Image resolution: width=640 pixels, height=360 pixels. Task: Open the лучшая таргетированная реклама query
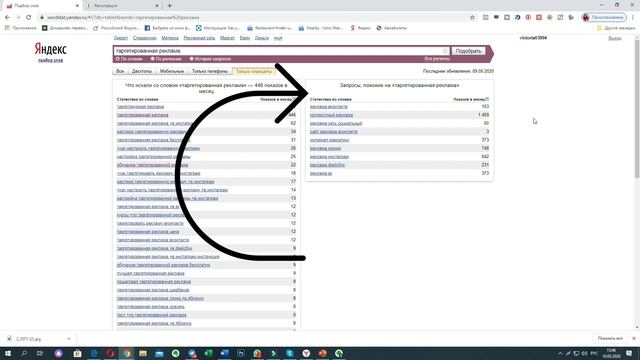click(151, 273)
